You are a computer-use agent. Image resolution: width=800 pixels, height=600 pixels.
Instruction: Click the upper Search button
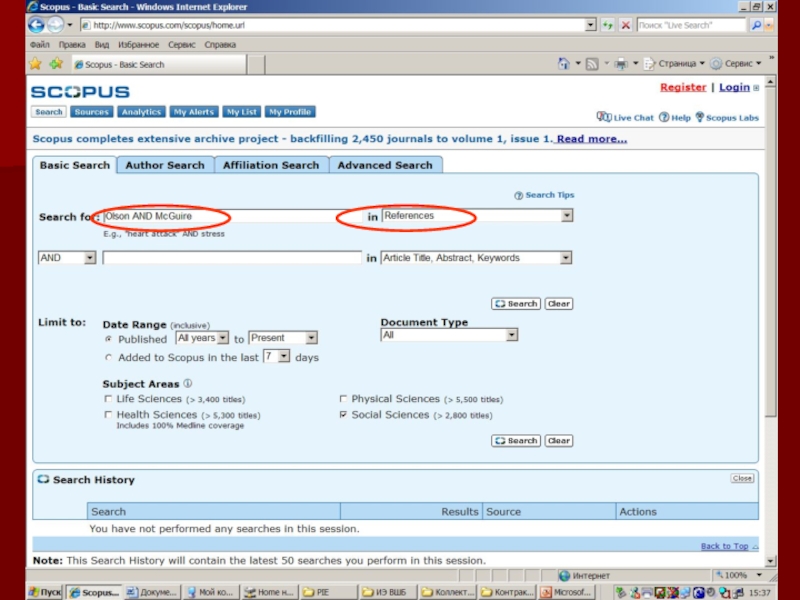(516, 304)
